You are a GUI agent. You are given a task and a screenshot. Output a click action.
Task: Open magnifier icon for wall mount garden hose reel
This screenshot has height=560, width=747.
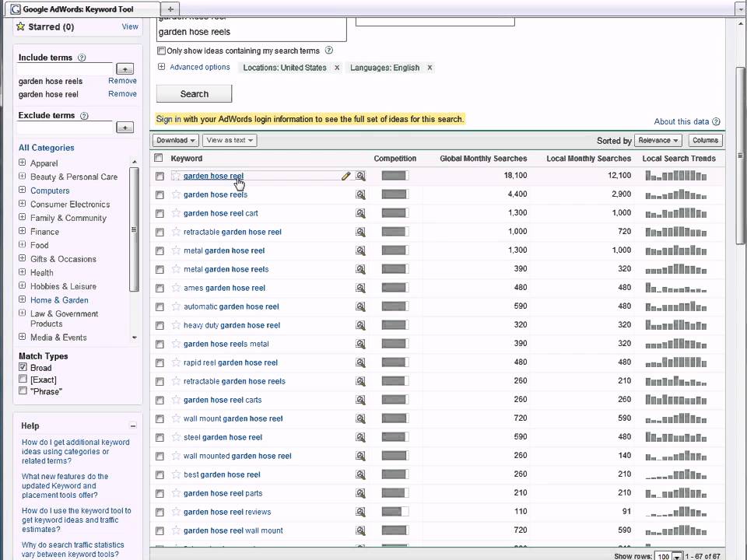tap(360, 418)
